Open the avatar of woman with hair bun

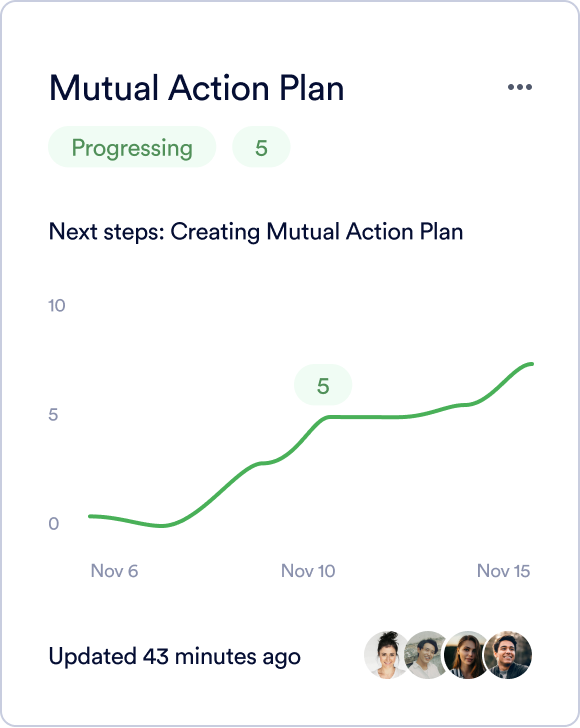tap(386, 655)
